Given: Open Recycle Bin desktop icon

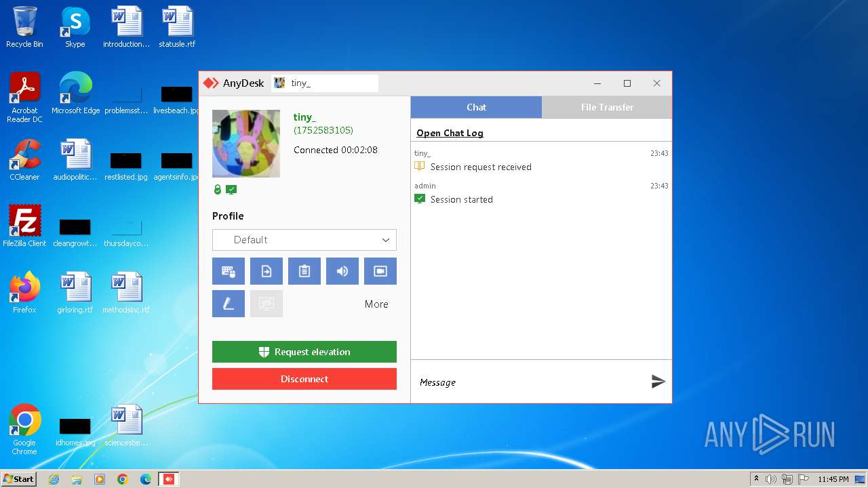Looking at the screenshot, I should [24, 28].
